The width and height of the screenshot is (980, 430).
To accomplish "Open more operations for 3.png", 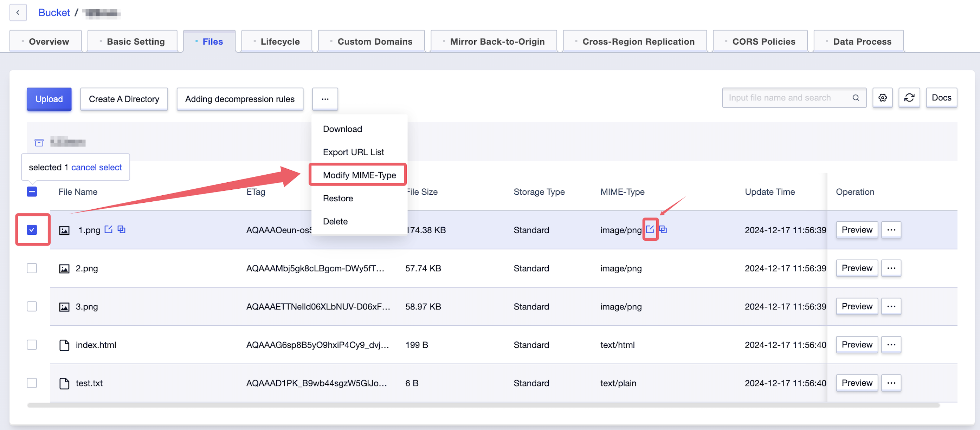I will click(x=891, y=306).
